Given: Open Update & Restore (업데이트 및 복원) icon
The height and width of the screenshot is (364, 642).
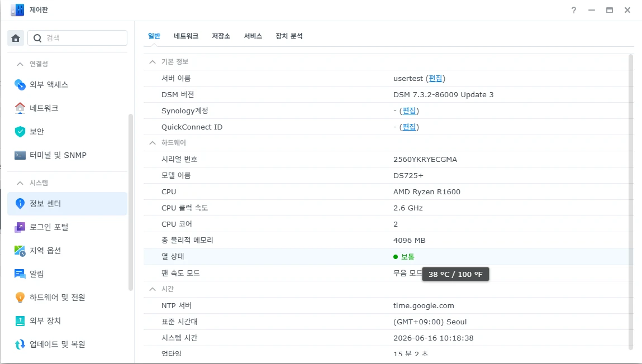Looking at the screenshot, I should 20,344.
